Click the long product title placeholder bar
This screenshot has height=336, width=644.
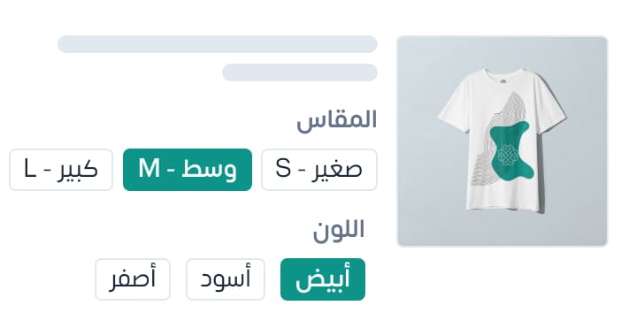tap(218, 44)
